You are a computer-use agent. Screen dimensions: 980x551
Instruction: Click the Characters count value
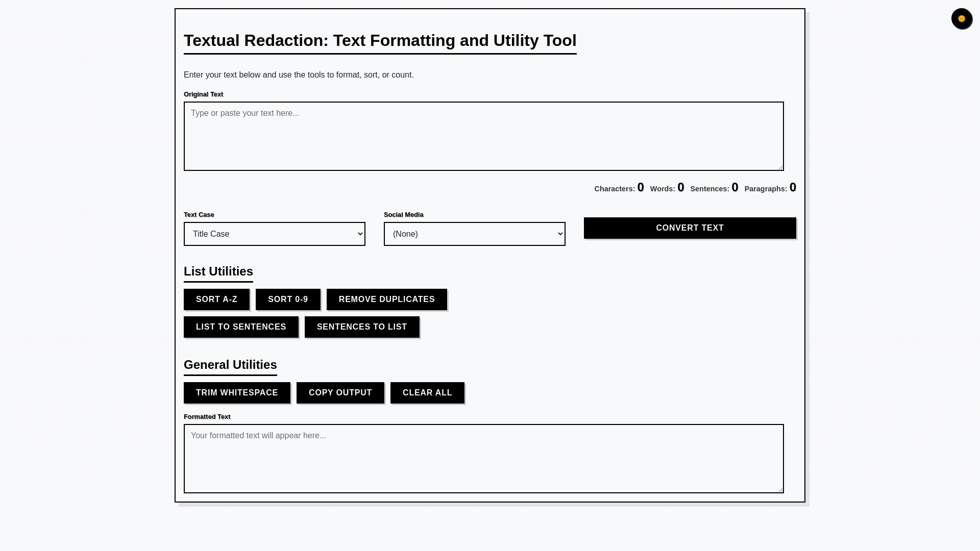[641, 187]
